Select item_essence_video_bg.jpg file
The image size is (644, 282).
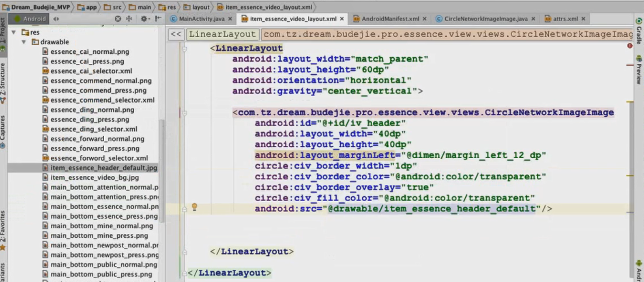tap(91, 177)
